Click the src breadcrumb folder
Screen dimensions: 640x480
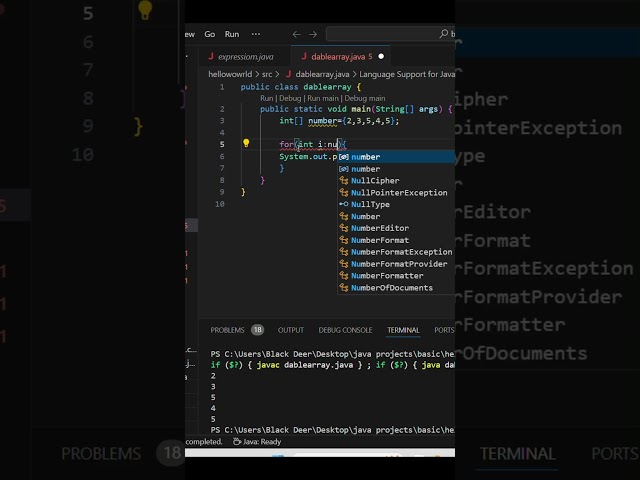[267, 74]
